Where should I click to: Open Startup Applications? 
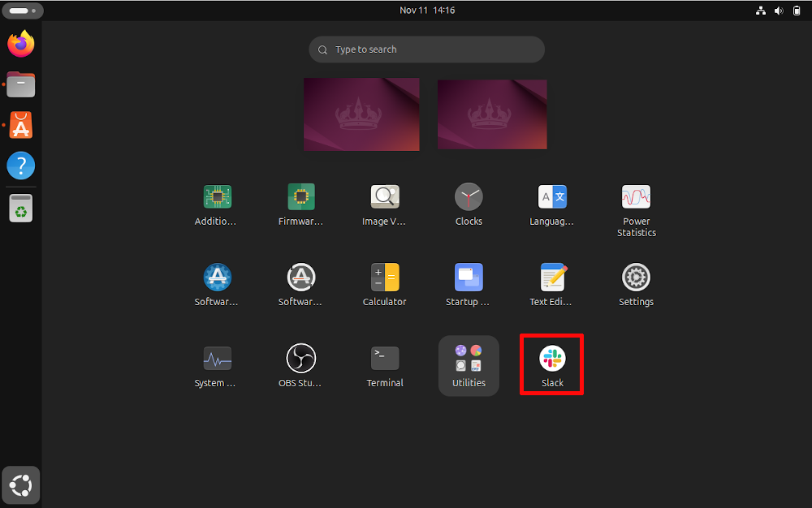click(469, 277)
